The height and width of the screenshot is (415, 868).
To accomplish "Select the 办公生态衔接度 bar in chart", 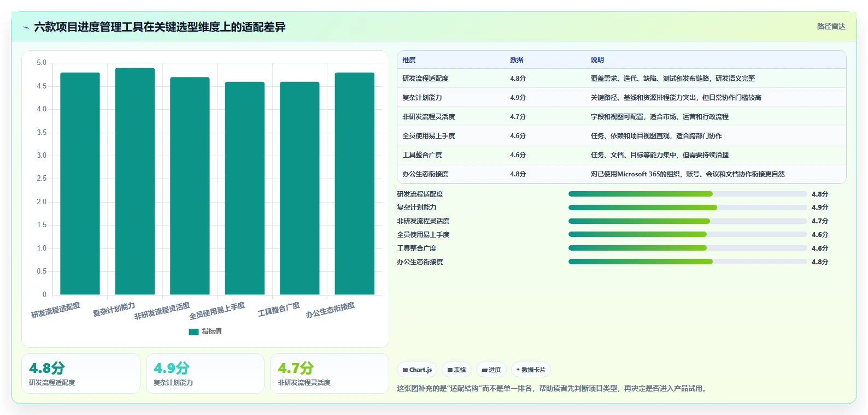I will click(x=355, y=183).
